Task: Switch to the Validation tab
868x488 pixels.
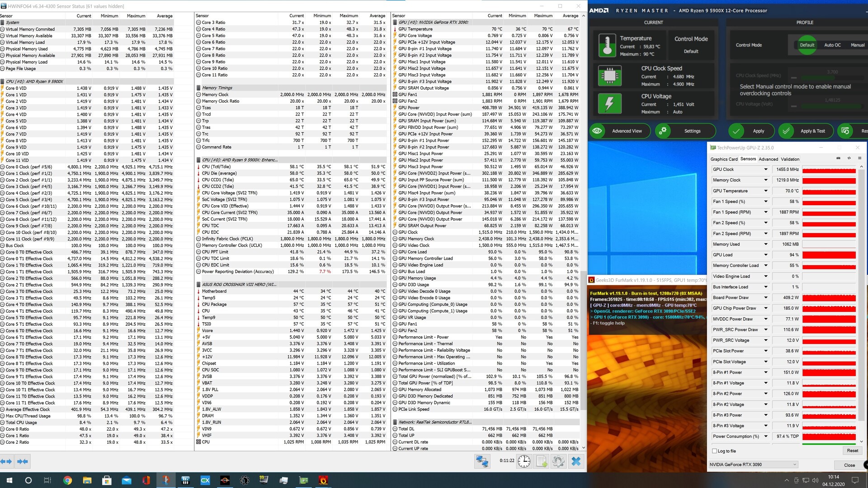Action: [x=790, y=159]
